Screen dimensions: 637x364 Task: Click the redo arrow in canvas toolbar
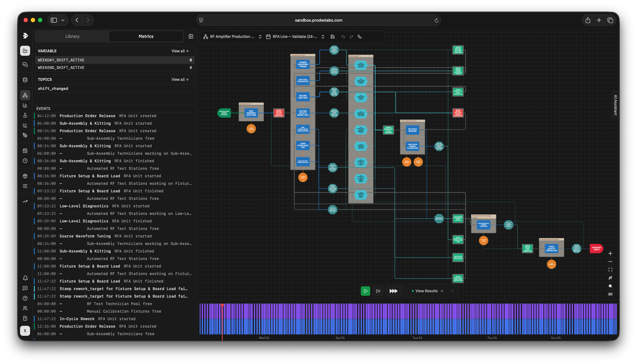351,37
